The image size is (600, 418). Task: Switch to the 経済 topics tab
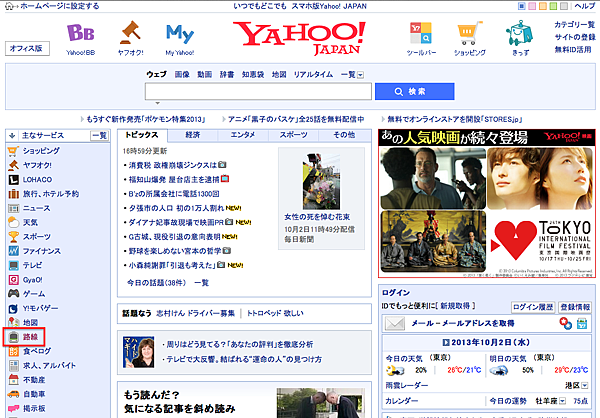193,135
